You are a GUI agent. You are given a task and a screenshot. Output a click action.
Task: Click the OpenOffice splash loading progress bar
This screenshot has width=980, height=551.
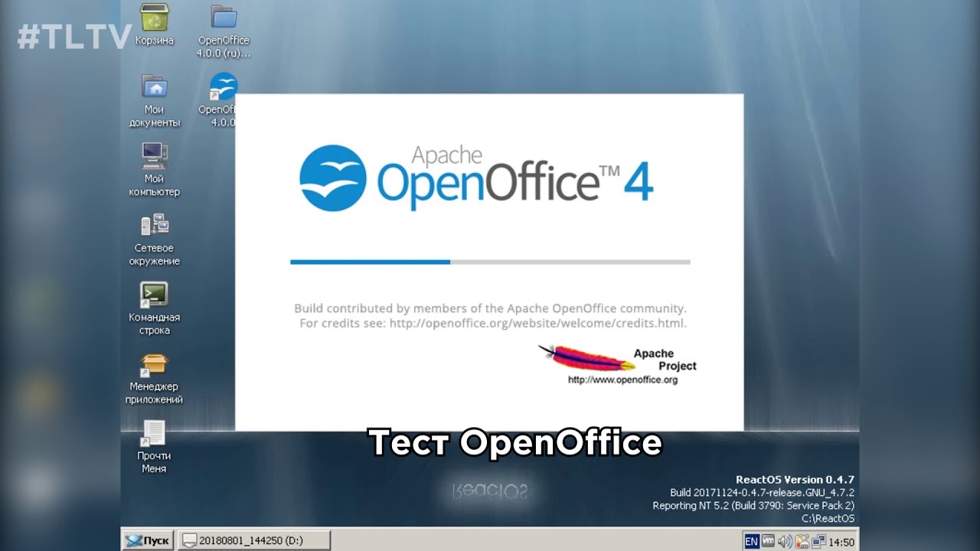tap(490, 262)
